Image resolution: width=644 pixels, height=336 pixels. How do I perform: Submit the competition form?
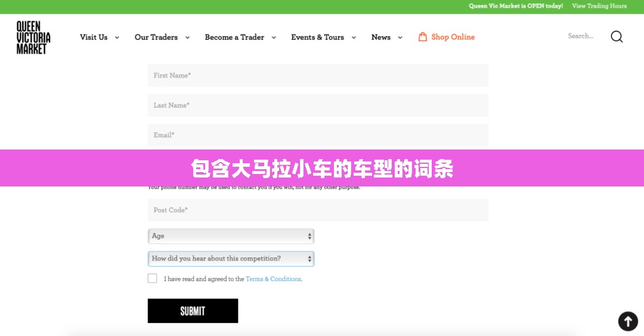193,310
